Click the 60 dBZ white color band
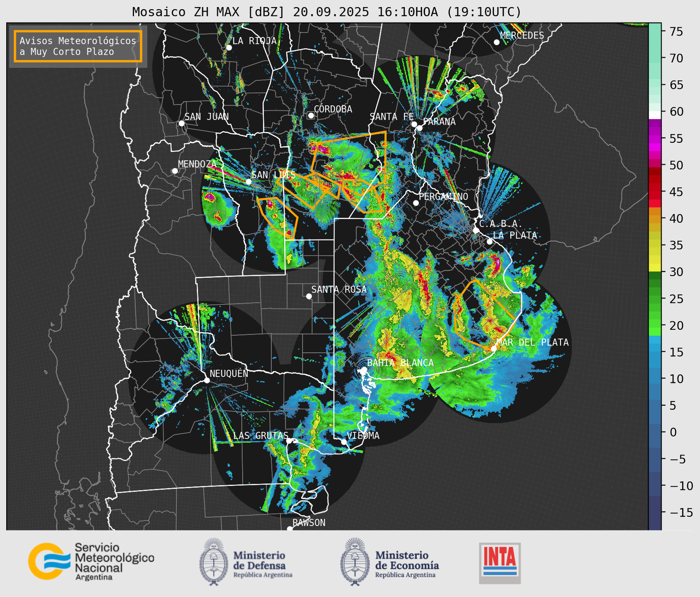Screen dimensions: 700x597 654,115
